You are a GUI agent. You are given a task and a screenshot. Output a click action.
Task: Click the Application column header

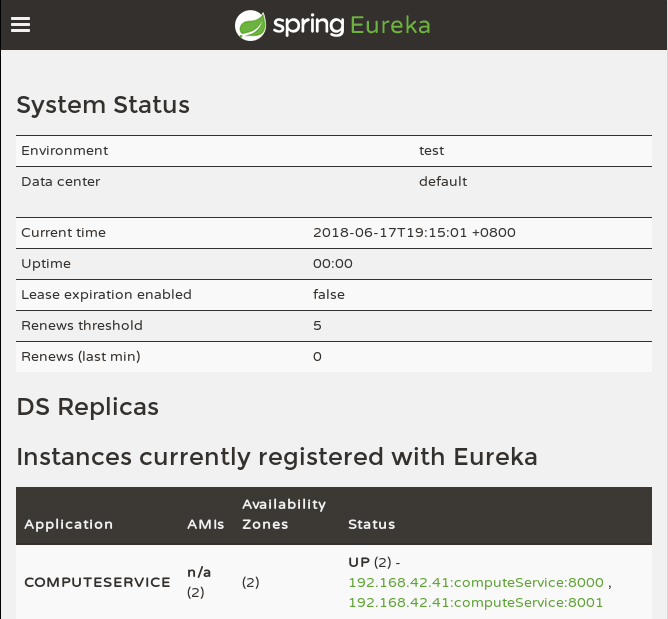coord(69,524)
